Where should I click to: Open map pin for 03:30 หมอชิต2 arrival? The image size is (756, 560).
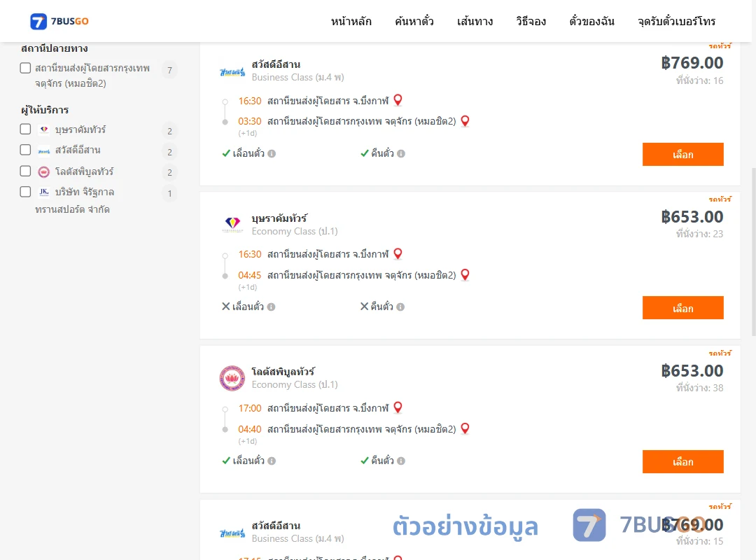[465, 120]
